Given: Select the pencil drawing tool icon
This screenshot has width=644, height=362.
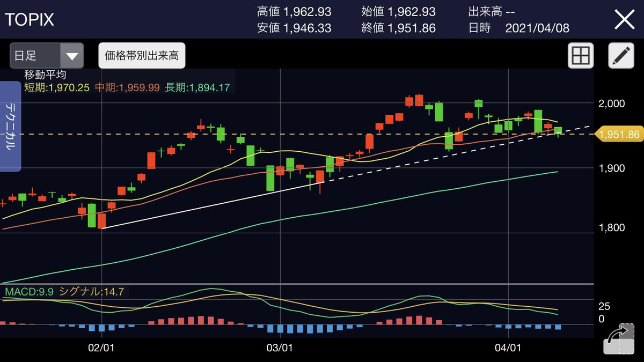Looking at the screenshot, I should click(x=621, y=56).
